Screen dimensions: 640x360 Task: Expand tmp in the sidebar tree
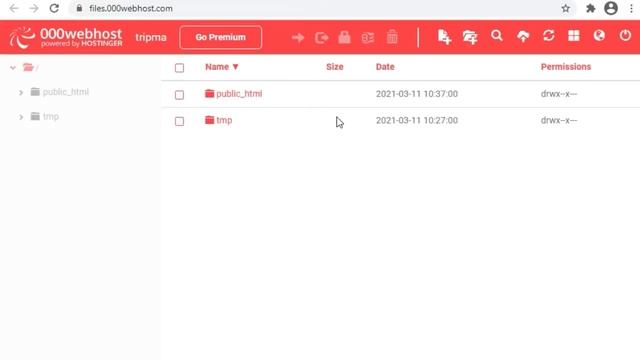coord(21,117)
